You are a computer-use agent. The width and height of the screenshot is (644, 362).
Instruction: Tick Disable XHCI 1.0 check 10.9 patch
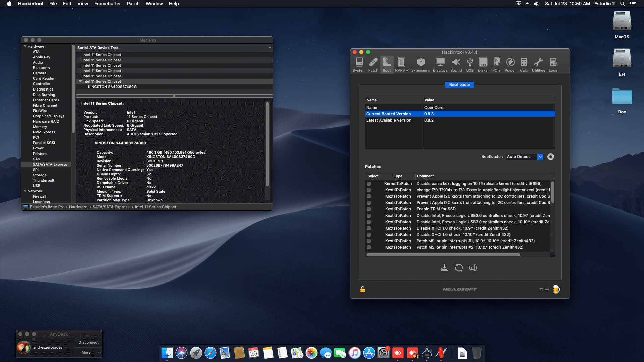(369, 228)
